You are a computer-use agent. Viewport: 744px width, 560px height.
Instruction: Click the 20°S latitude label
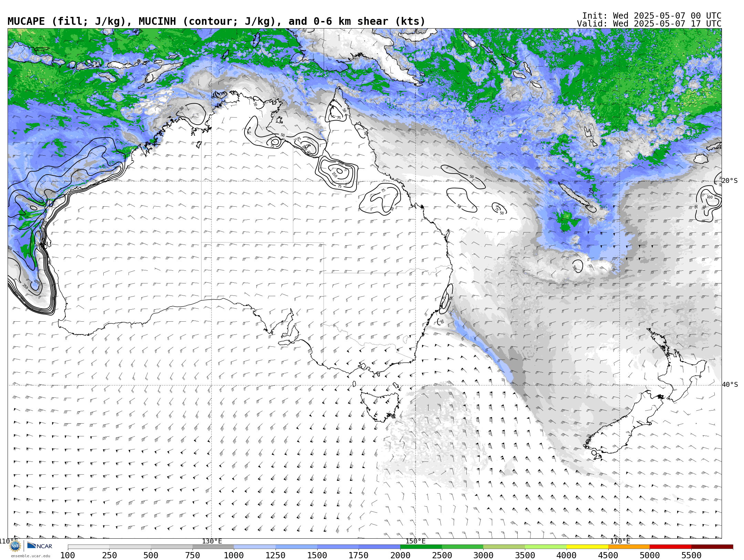pos(730,181)
